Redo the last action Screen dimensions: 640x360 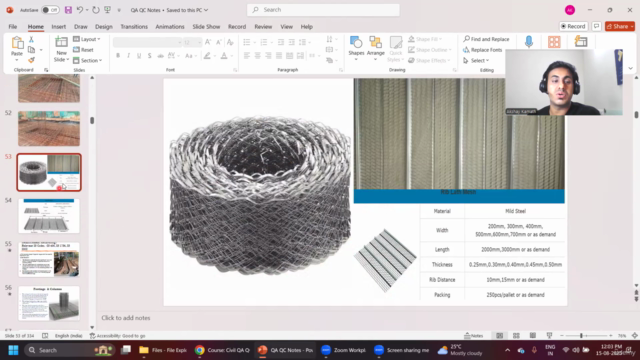(x=96, y=10)
